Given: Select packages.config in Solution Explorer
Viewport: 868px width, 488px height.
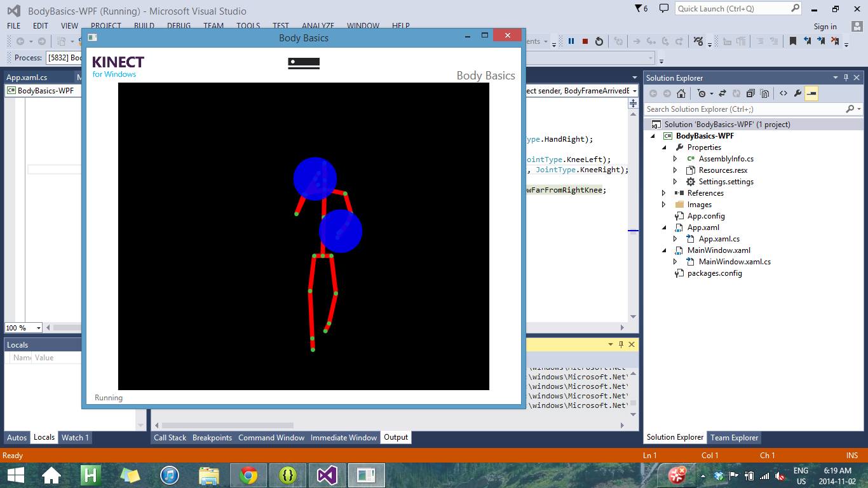Looking at the screenshot, I should [714, 273].
